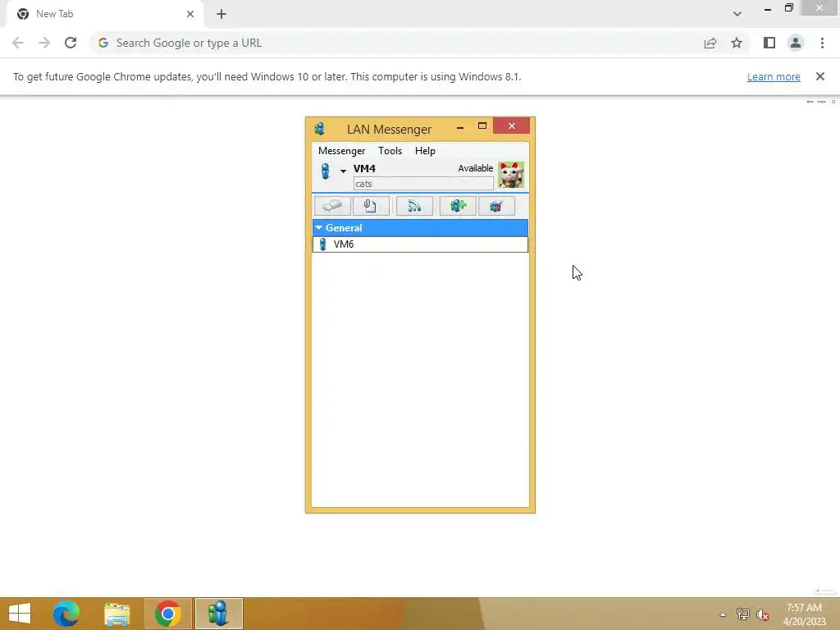Open the Help menu

(x=425, y=151)
